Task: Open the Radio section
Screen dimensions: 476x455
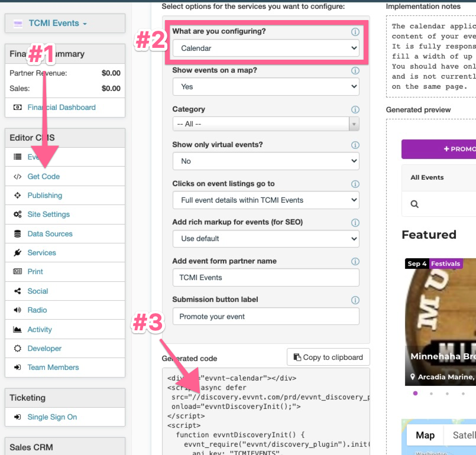Action: 37,310
